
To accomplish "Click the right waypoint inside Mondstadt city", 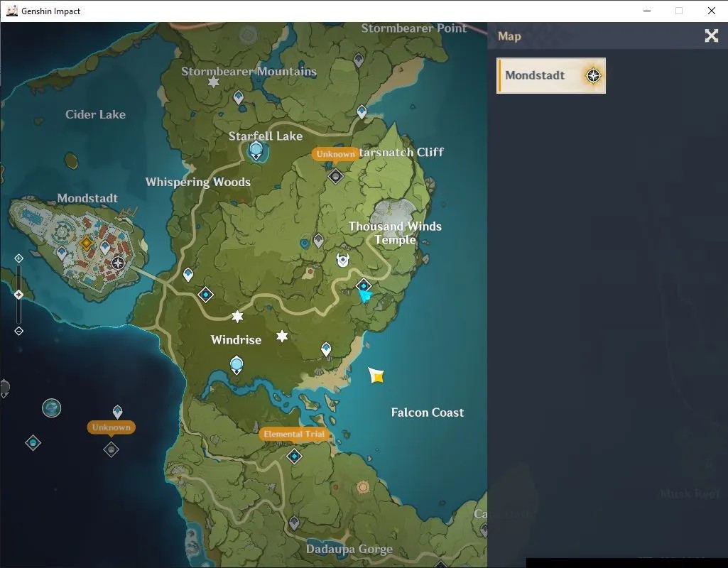I will [x=105, y=248].
